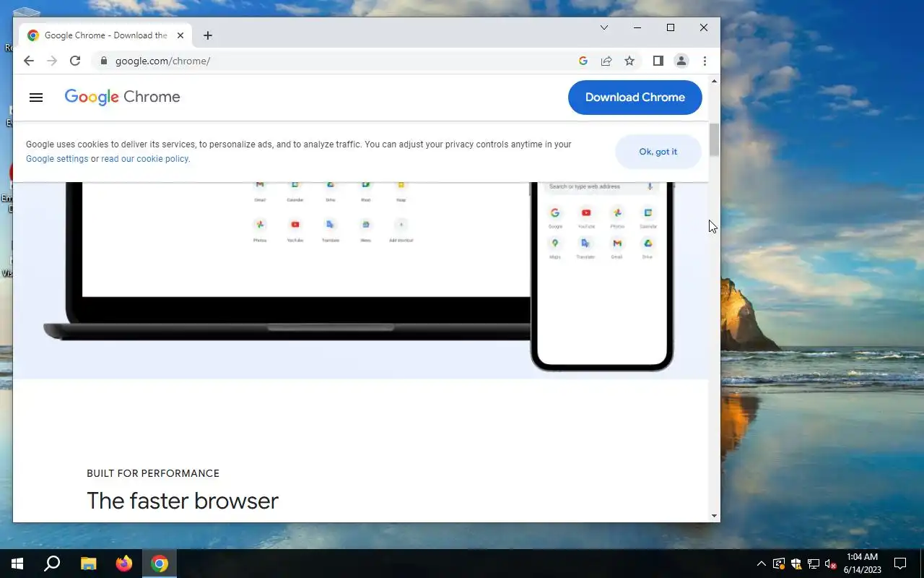Viewport: 924px width, 578px height.
Task: Click the scrollbar up arrow
Action: tap(714, 80)
